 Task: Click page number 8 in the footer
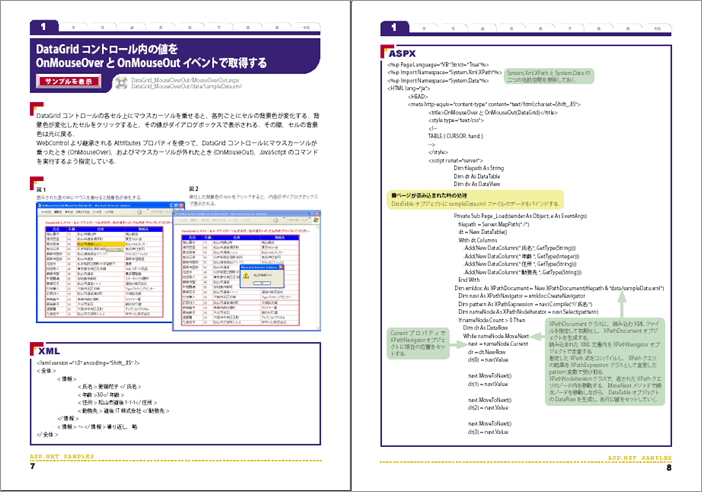[669, 468]
